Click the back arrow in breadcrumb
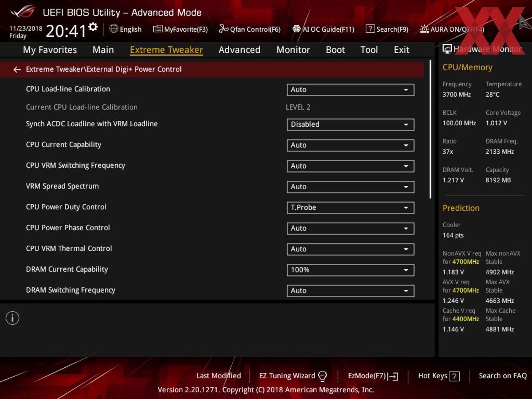Screen dimensions: 532x399 [17, 69]
